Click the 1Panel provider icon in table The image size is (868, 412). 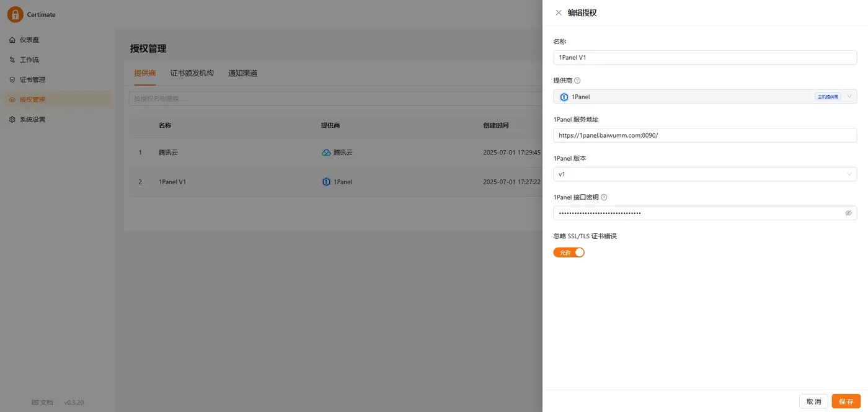326,182
